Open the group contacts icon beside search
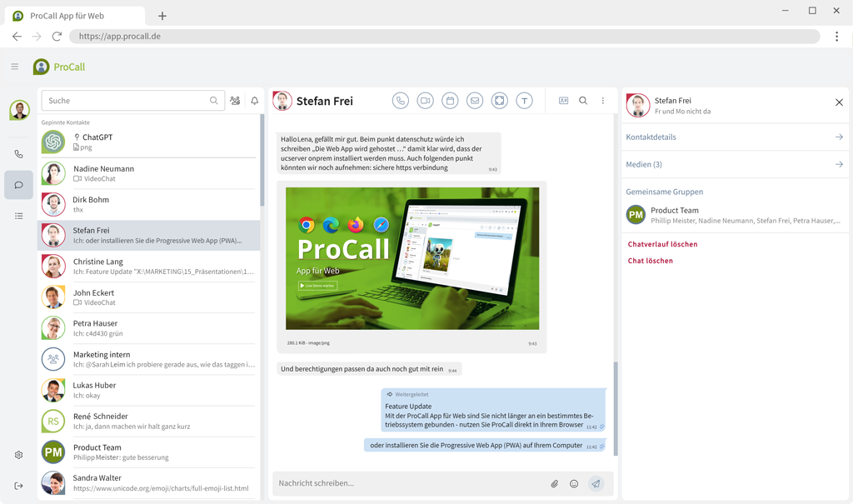This screenshot has height=504, width=853. pyautogui.click(x=235, y=101)
